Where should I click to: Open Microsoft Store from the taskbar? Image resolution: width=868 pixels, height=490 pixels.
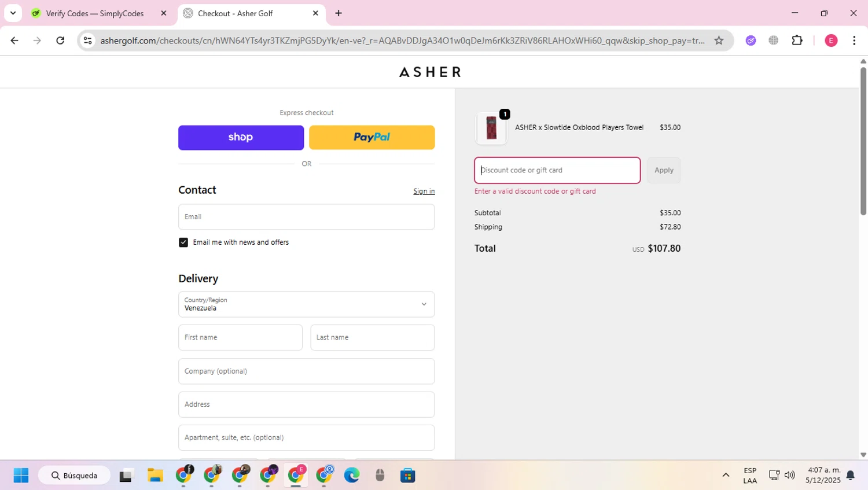click(408, 476)
